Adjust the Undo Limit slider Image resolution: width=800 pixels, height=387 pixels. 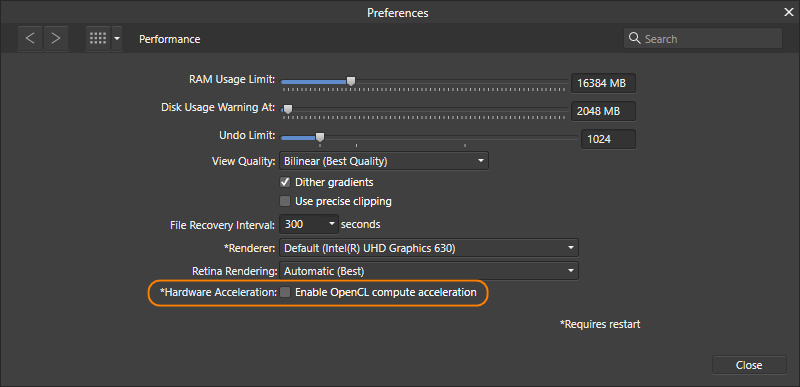pos(319,137)
